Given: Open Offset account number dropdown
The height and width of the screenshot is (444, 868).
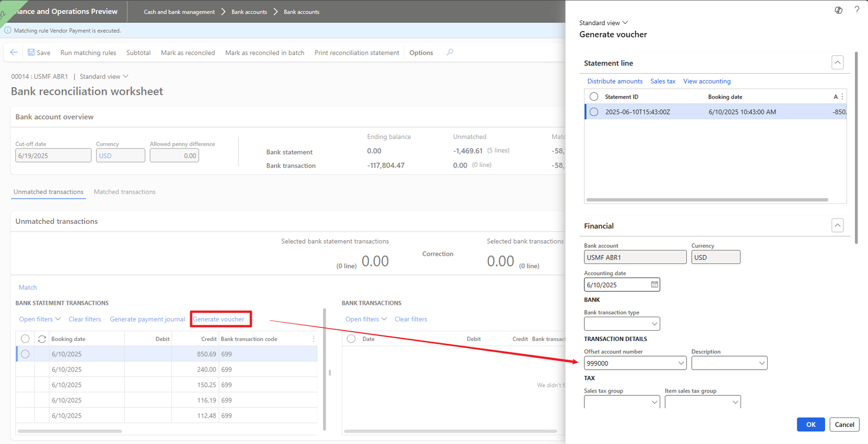Looking at the screenshot, I should pyautogui.click(x=681, y=363).
